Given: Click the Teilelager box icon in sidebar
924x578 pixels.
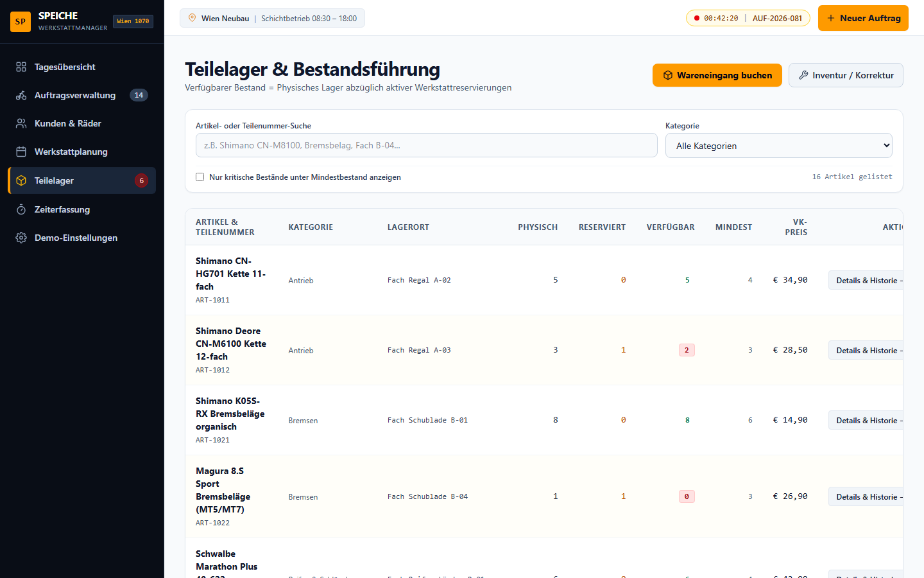Looking at the screenshot, I should click(x=21, y=180).
